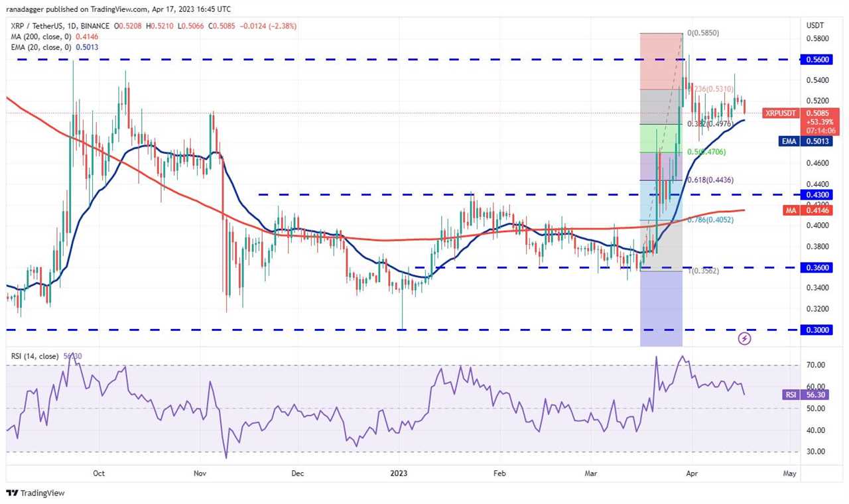Click the 0.5800 price axis tick
849x504 pixels.
click(x=818, y=38)
